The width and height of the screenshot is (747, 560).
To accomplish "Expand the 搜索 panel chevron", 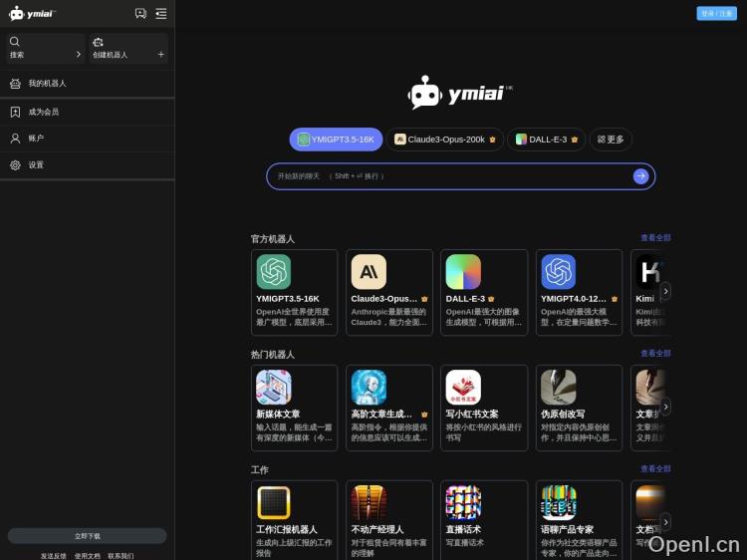I will (x=78, y=55).
